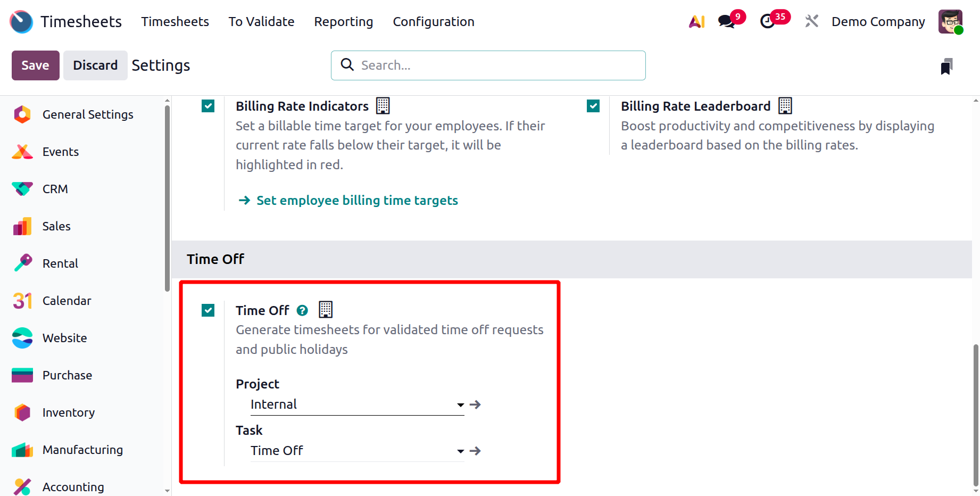The image size is (980, 496).
Task: Open the messages chat icon
Action: pos(726,22)
